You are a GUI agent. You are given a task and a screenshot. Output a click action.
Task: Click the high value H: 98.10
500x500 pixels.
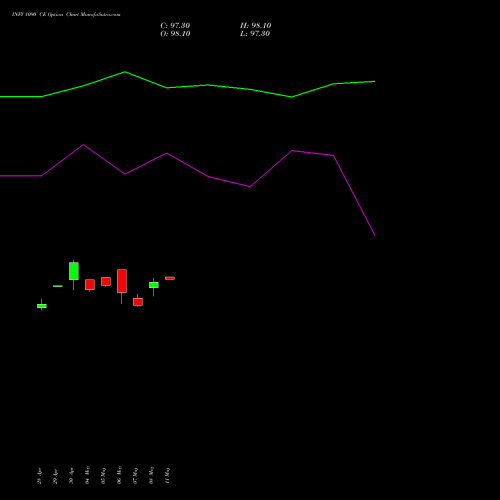(255, 26)
